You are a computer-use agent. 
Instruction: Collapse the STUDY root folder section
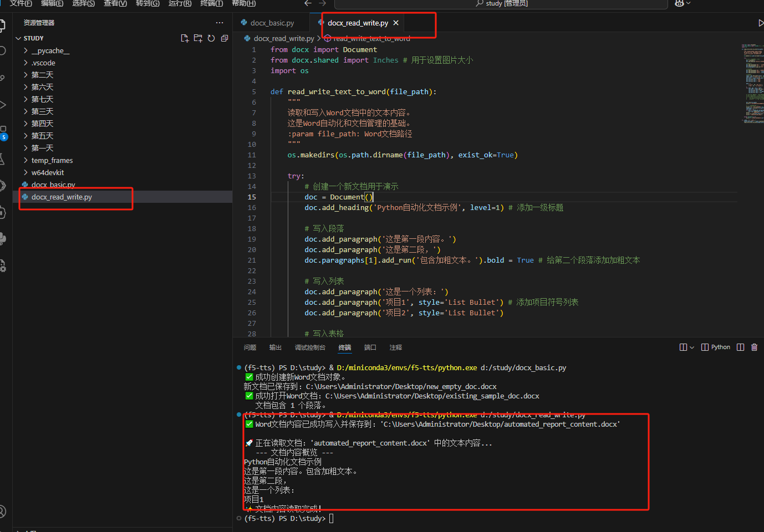coord(123,38)
